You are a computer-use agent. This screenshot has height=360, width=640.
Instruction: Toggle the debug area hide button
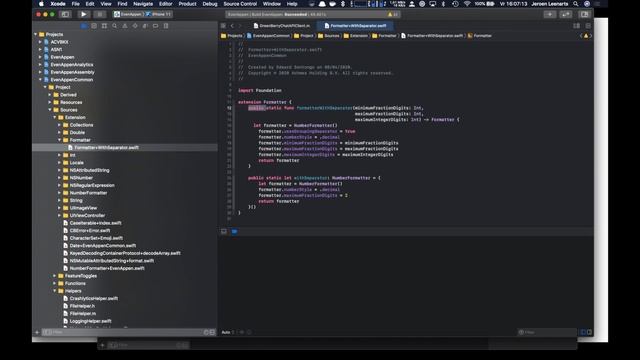coord(224,231)
